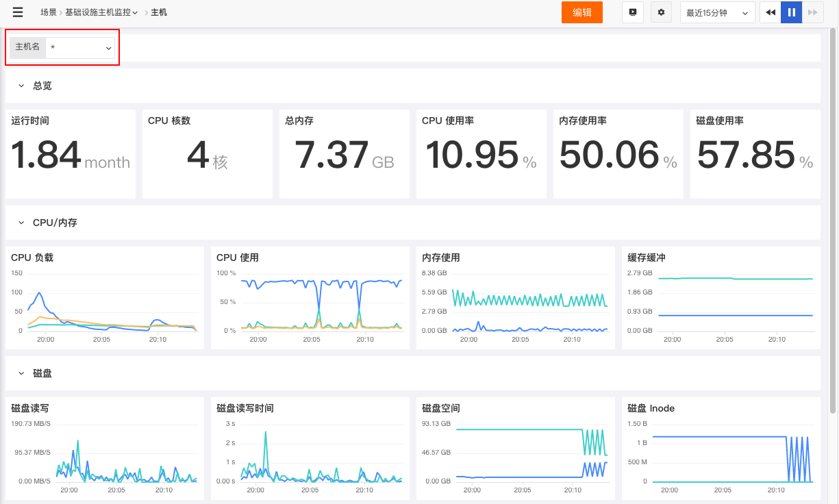Image resolution: width=839 pixels, height=504 pixels.
Task: Click the fast-forward time range icon
Action: [x=812, y=12]
